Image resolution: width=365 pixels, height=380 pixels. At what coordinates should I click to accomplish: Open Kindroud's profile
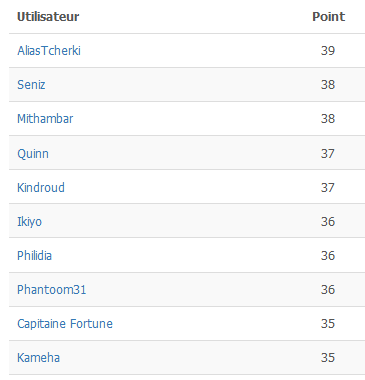pos(41,188)
